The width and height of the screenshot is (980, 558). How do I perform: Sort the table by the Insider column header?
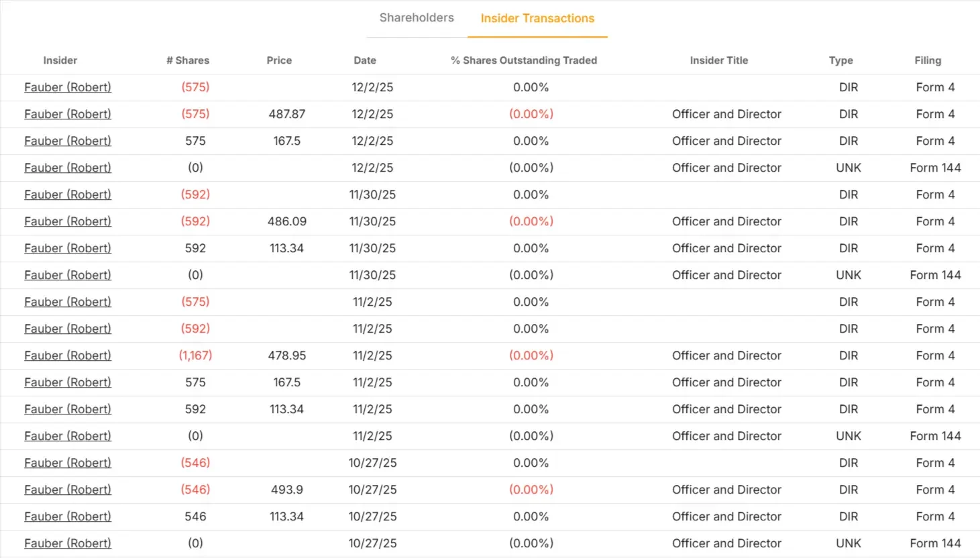pyautogui.click(x=60, y=60)
